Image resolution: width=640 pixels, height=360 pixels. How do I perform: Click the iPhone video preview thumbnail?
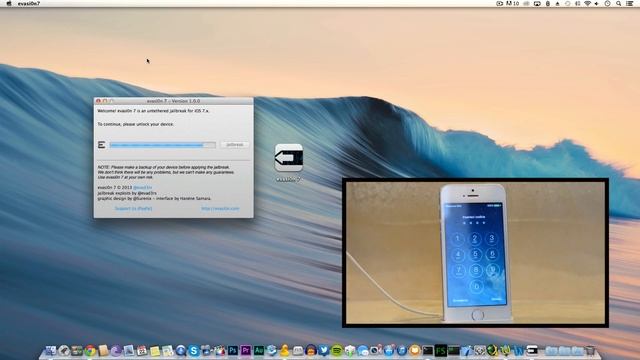tap(476, 253)
